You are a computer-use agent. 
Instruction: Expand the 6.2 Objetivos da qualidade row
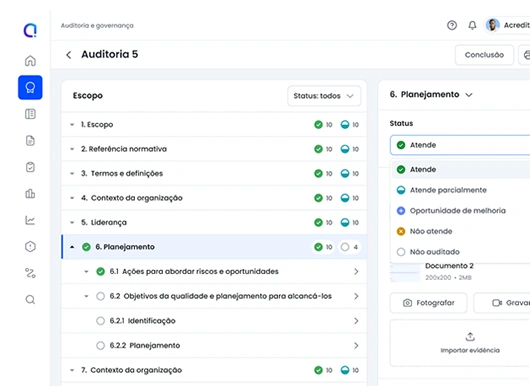tap(86, 296)
